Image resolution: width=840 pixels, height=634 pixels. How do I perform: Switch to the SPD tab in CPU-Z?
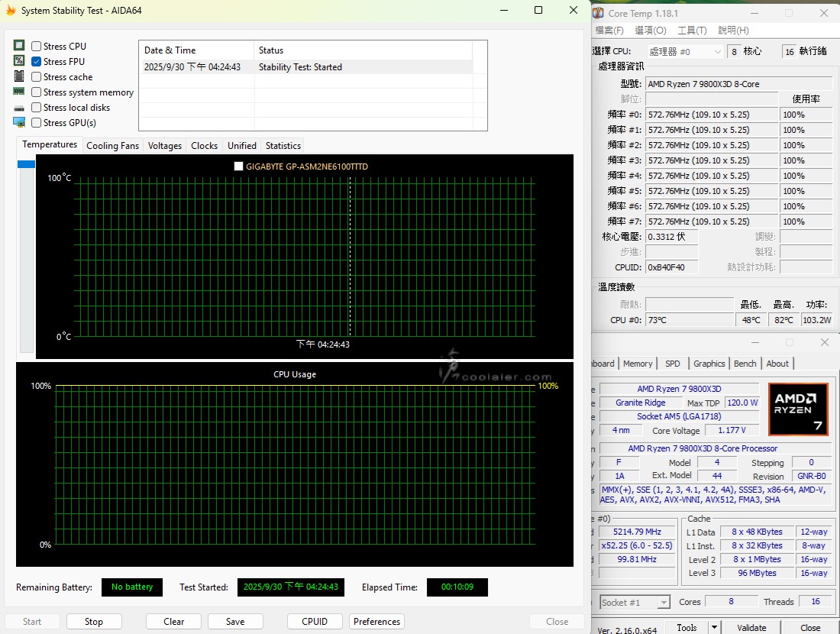point(672,364)
